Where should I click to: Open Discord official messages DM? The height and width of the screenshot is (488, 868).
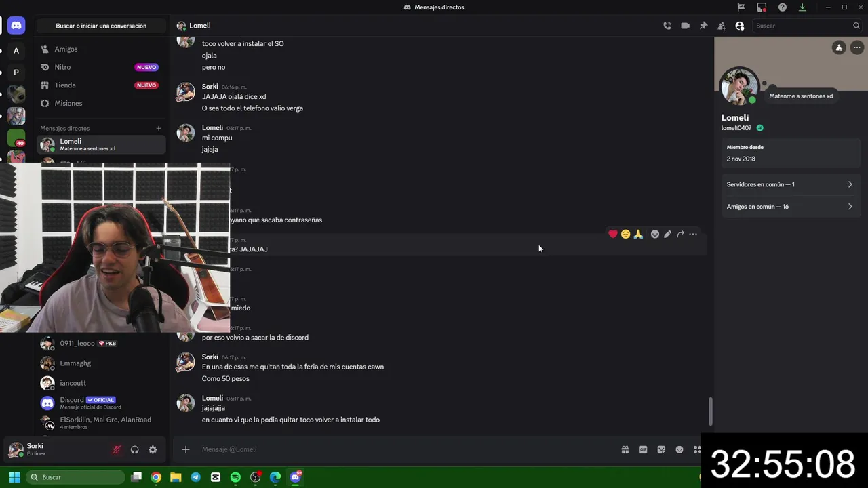(x=101, y=403)
